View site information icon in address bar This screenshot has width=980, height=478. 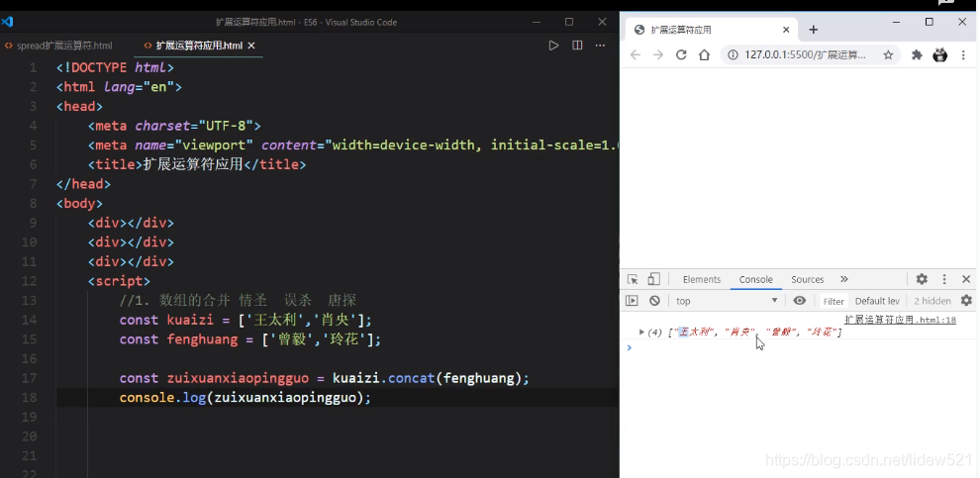tap(733, 55)
